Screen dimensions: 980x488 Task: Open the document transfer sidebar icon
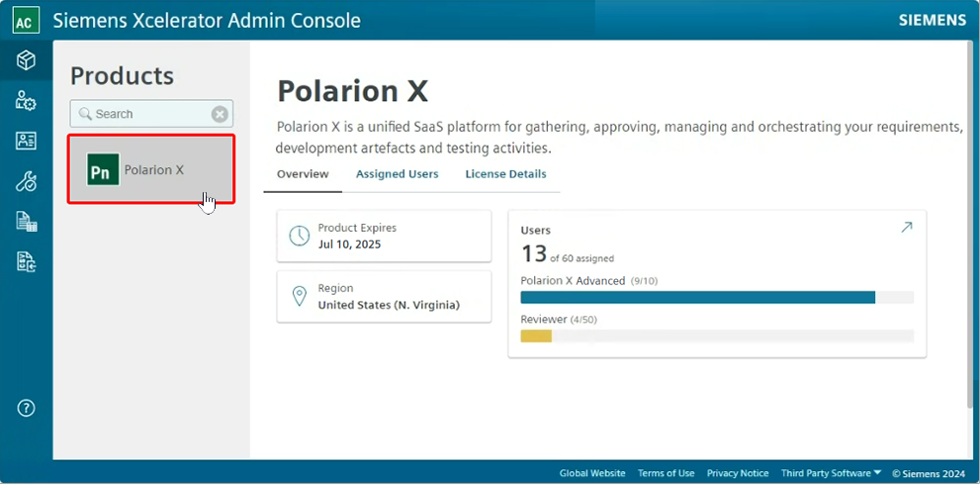(x=27, y=261)
